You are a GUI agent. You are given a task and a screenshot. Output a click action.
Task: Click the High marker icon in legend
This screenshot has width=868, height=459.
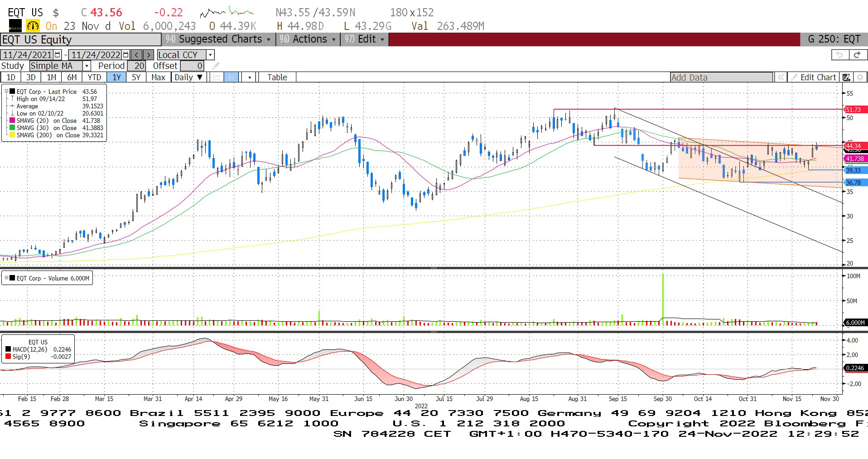[13, 99]
